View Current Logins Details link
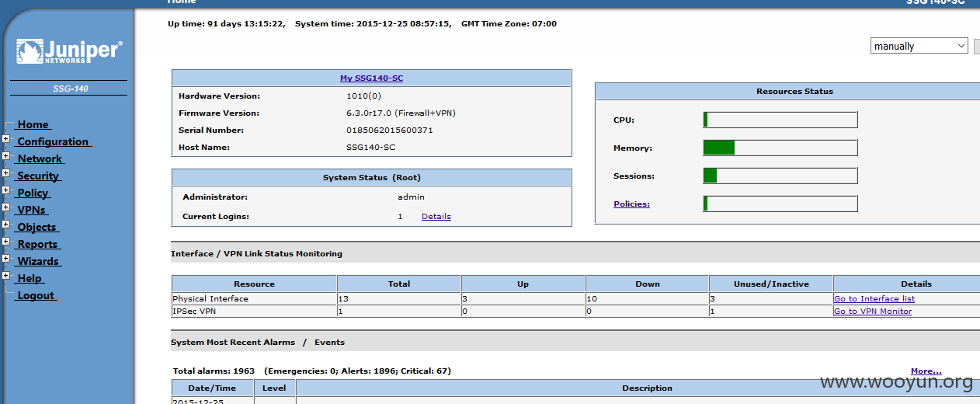 click(436, 217)
